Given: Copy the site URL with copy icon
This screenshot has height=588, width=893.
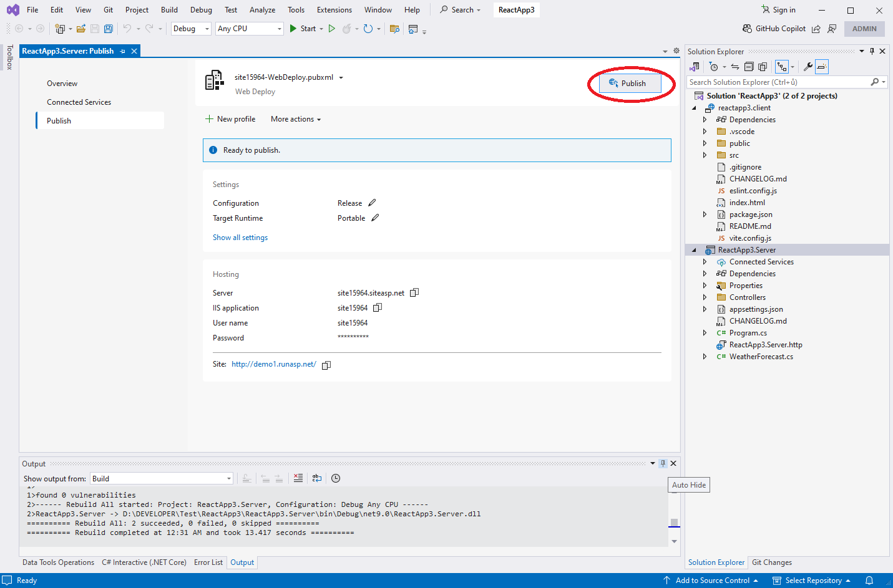Looking at the screenshot, I should point(326,365).
